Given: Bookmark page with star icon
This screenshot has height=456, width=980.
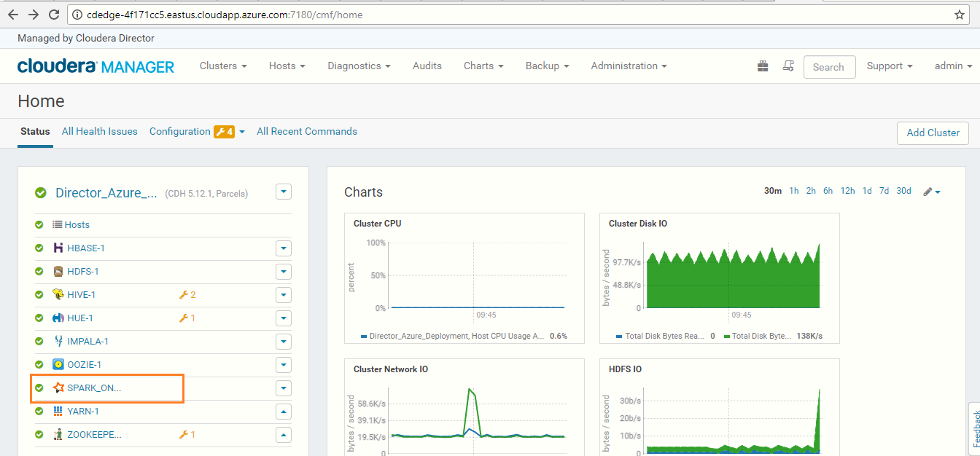Looking at the screenshot, I should (x=960, y=15).
